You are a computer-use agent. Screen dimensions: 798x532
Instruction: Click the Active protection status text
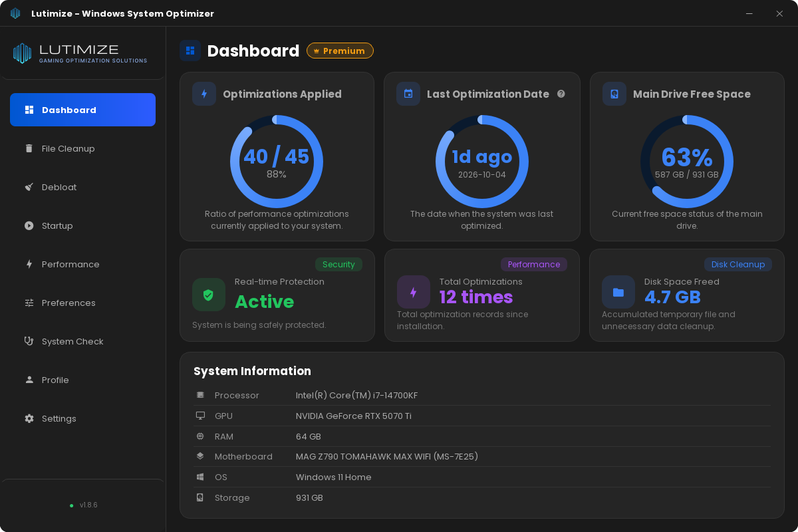[264, 302]
